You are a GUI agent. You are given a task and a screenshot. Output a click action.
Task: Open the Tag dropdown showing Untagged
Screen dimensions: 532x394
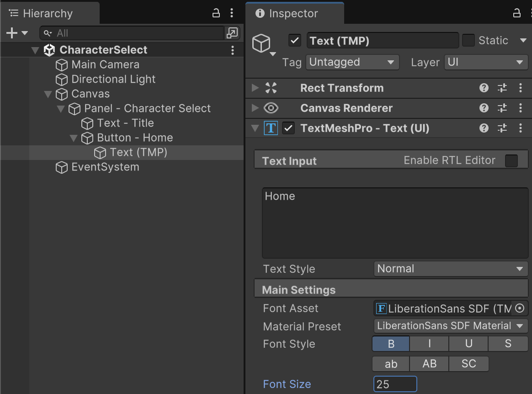click(352, 62)
